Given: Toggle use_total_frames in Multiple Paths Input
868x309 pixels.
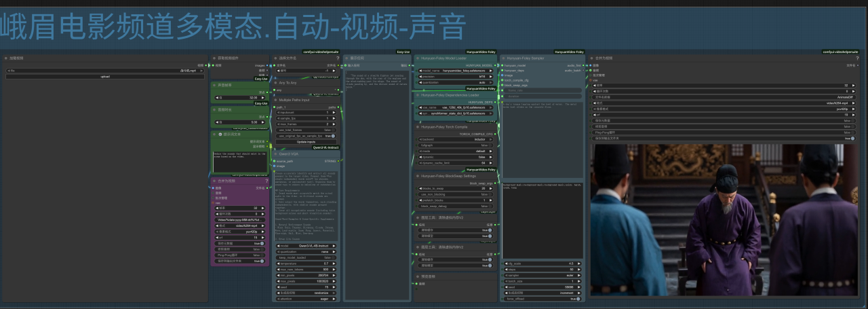Looking at the screenshot, I should [x=305, y=130].
